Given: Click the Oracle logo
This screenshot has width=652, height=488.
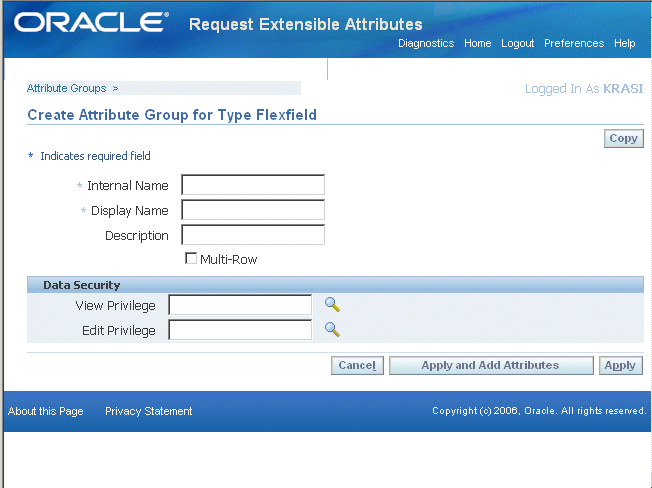Looking at the screenshot, I should (x=91, y=22).
